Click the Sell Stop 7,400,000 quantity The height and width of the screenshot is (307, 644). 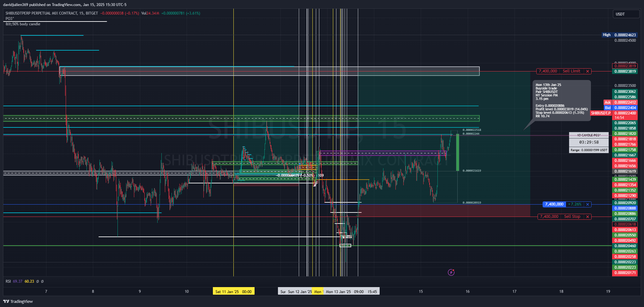click(549, 217)
